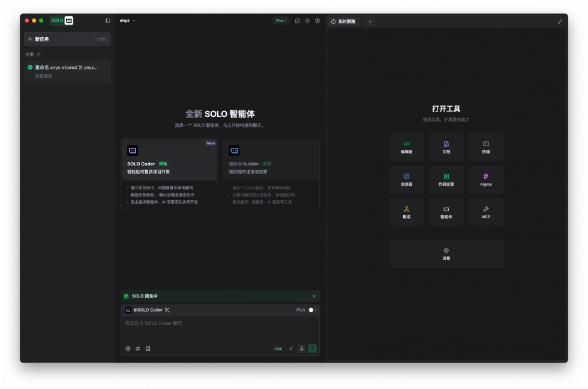Click the # context icon in chat input

click(x=137, y=348)
